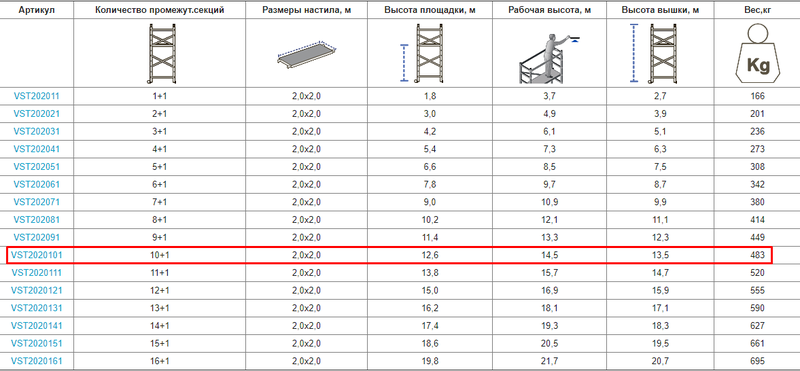Select the weight value 483
This screenshot has width=800, height=371.
(758, 255)
